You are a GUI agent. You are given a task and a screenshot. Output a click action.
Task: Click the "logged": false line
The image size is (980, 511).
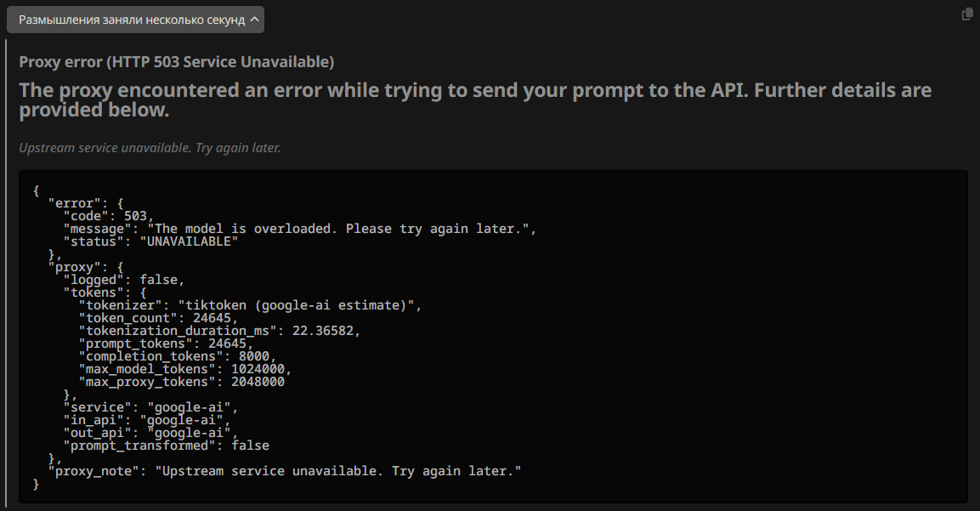coord(124,280)
